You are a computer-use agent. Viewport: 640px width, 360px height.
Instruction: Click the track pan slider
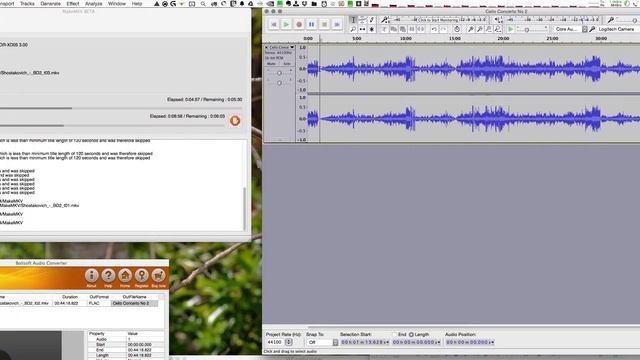[279, 82]
